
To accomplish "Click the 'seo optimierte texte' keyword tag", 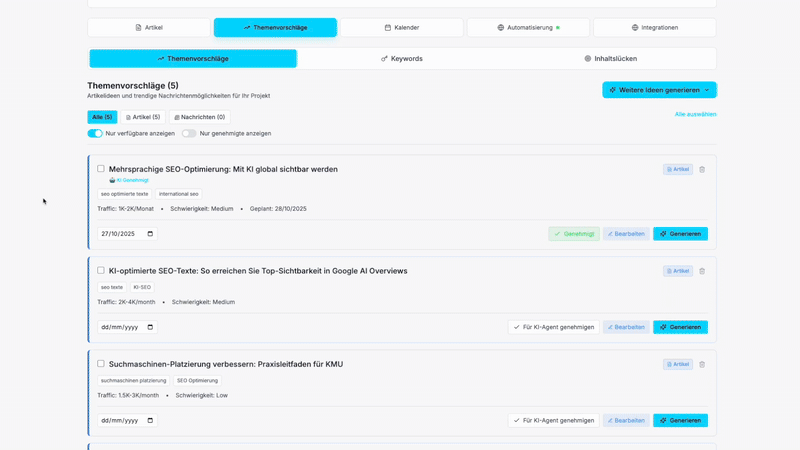I will coord(124,194).
